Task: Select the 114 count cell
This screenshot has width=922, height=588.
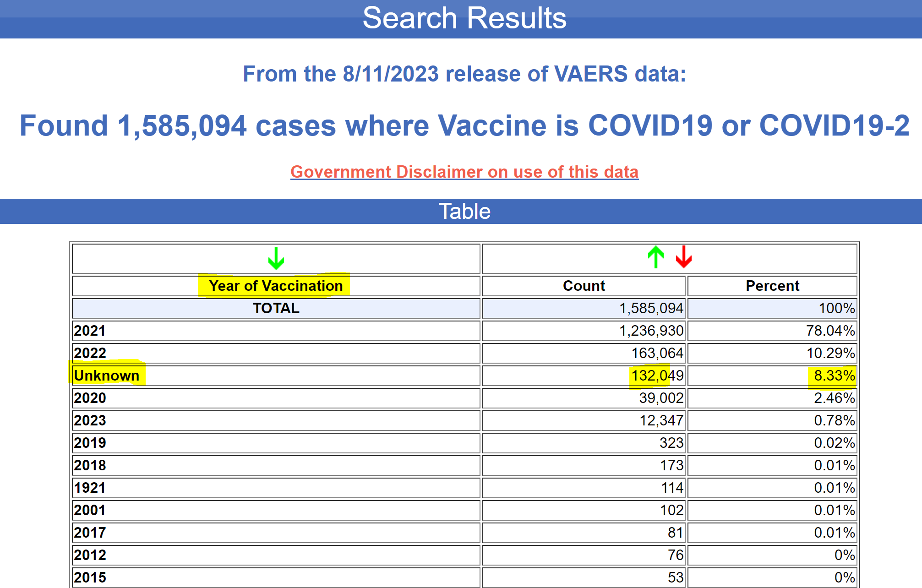Action: (x=584, y=488)
